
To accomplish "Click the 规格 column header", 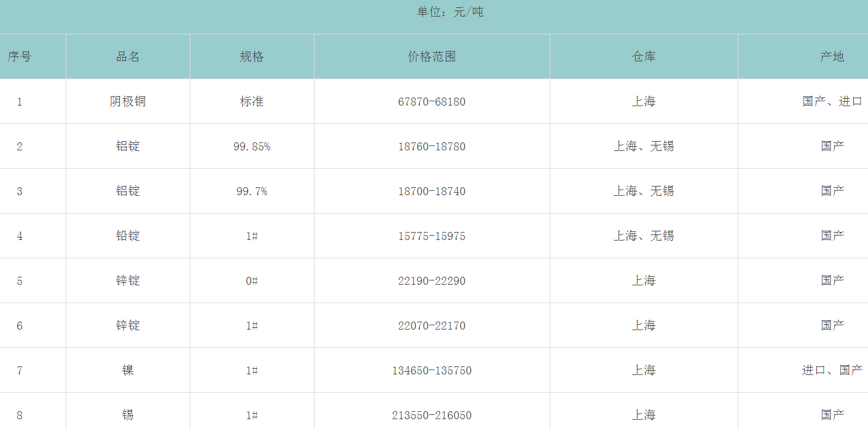I will point(251,56).
